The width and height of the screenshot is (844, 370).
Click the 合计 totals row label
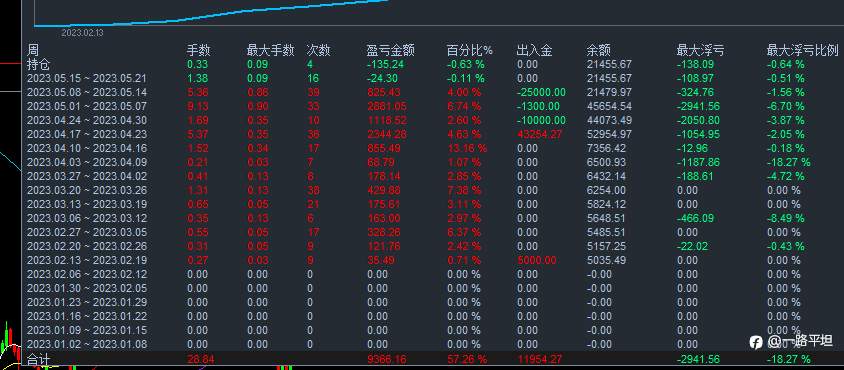39,359
